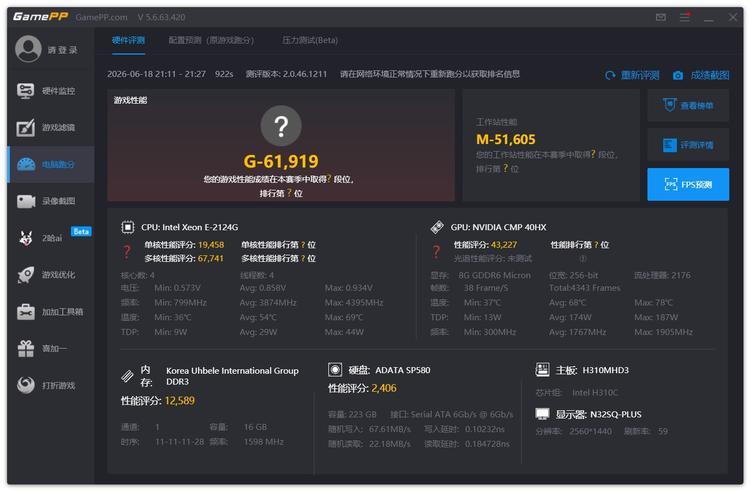Switch to the 硬件评测 tab

[x=128, y=40]
